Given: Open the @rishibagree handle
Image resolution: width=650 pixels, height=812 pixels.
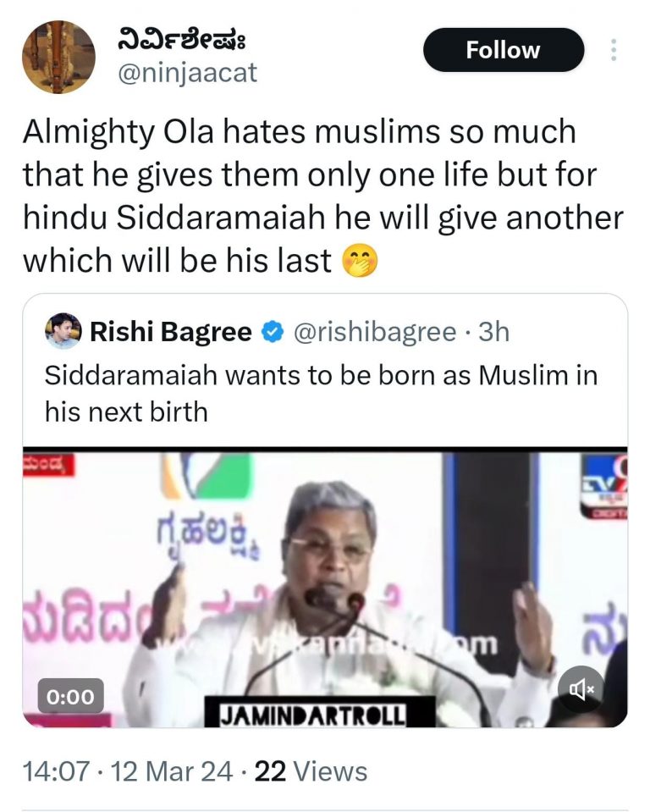Looking at the screenshot, I should [375, 332].
